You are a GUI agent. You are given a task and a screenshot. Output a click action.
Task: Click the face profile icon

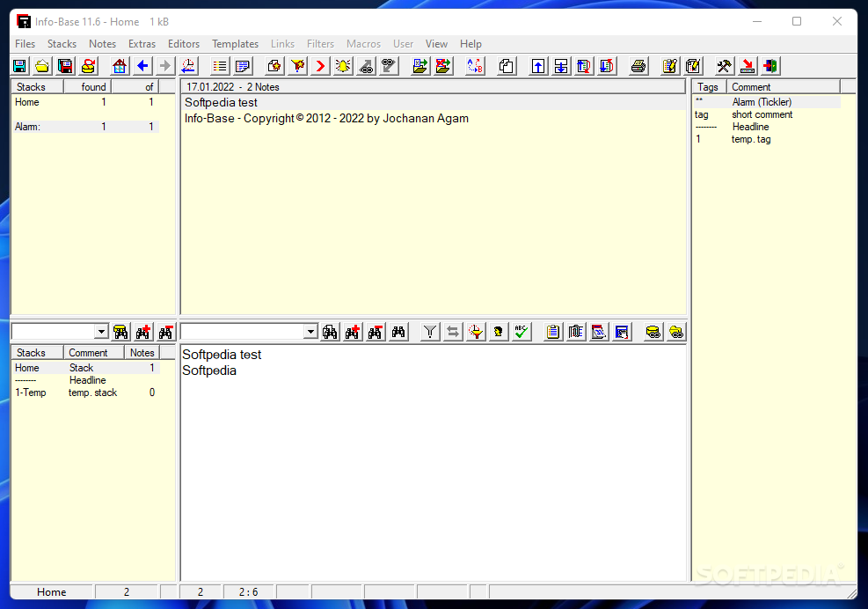pyautogui.click(x=499, y=332)
